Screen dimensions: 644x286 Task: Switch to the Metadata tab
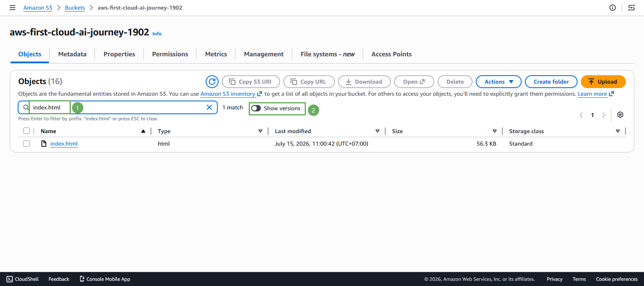coord(72,54)
